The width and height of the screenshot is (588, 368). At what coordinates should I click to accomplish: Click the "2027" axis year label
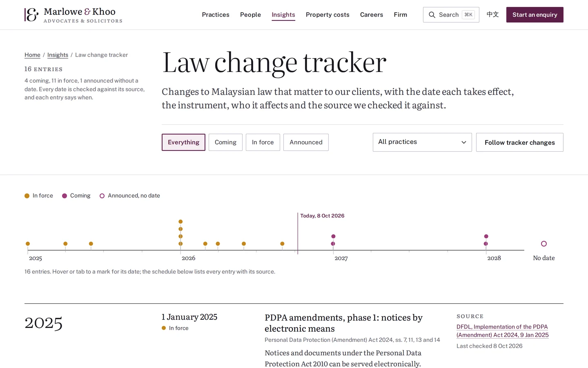point(341,258)
